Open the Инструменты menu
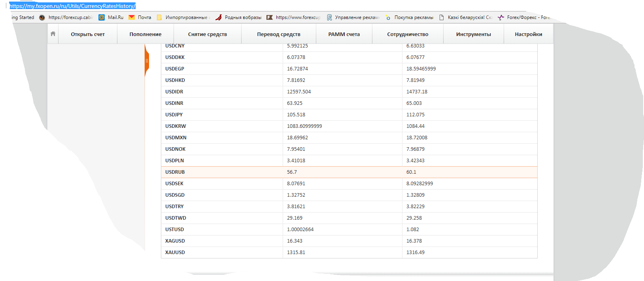Viewport: 644px width, 281px height. click(x=473, y=34)
